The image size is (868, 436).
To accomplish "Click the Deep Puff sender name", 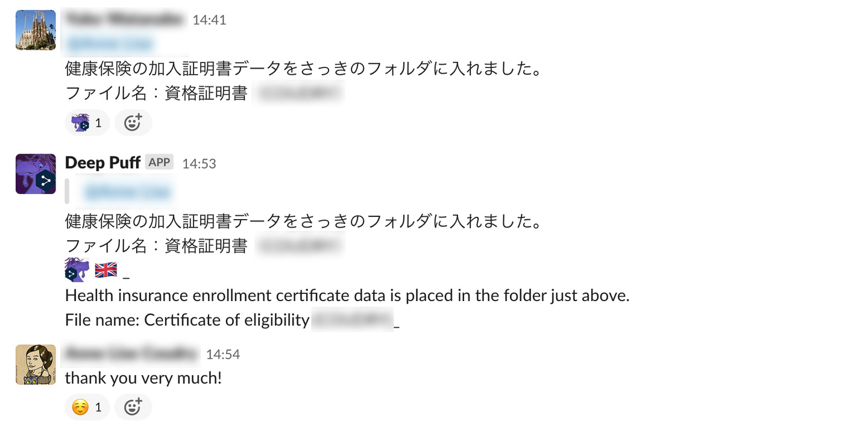I will 102,163.
